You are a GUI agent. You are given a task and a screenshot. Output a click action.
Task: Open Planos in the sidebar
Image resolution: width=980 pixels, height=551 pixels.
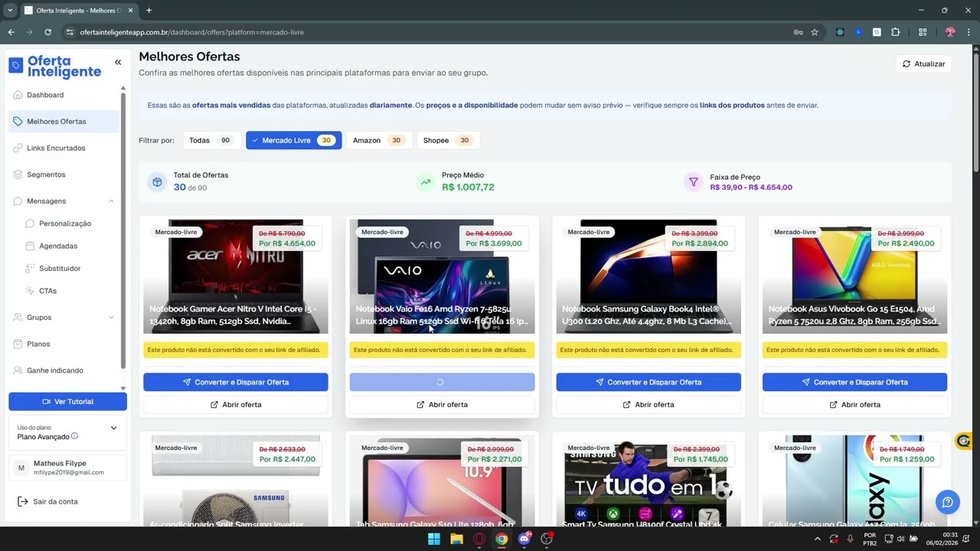pos(64,344)
